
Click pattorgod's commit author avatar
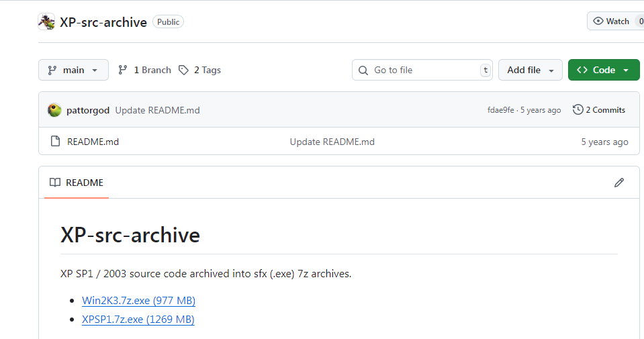point(54,110)
